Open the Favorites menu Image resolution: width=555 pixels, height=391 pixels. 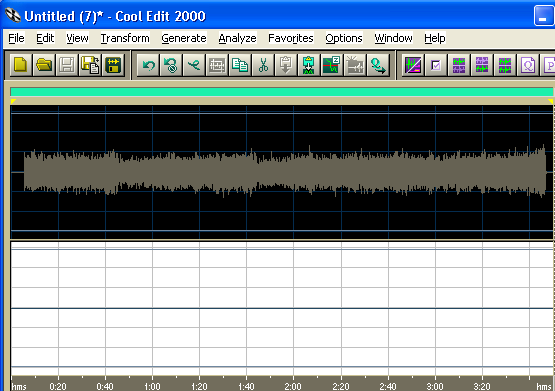pyautogui.click(x=291, y=38)
